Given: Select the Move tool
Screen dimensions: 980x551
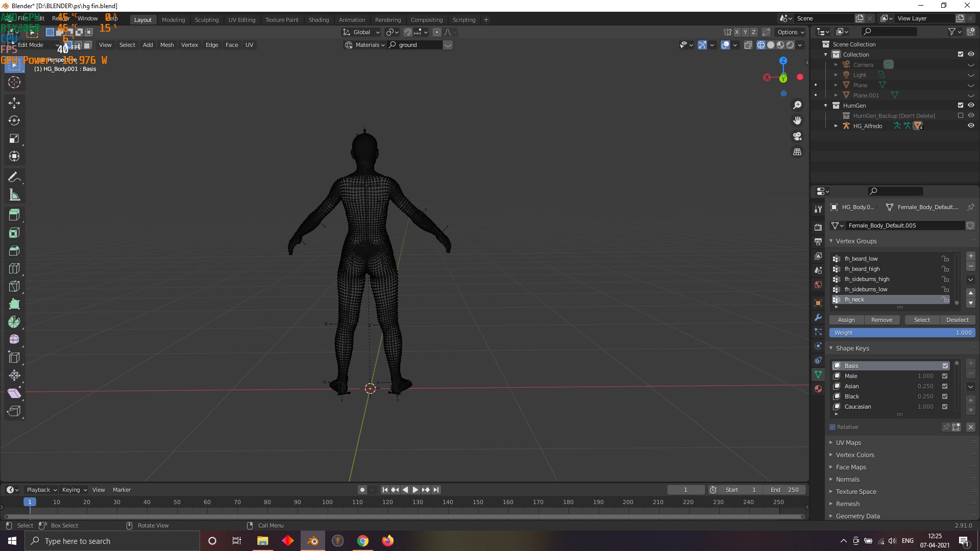Looking at the screenshot, I should (x=14, y=103).
